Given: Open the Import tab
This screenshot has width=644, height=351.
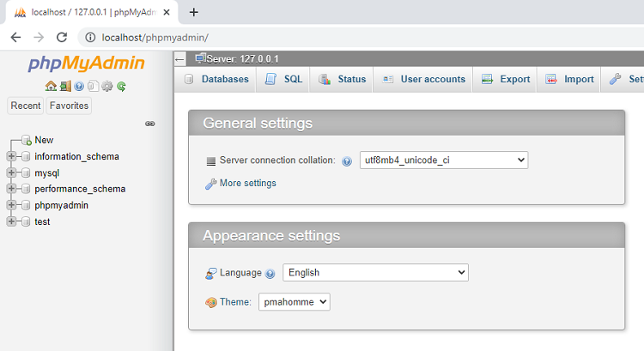Looking at the screenshot, I should click(569, 79).
